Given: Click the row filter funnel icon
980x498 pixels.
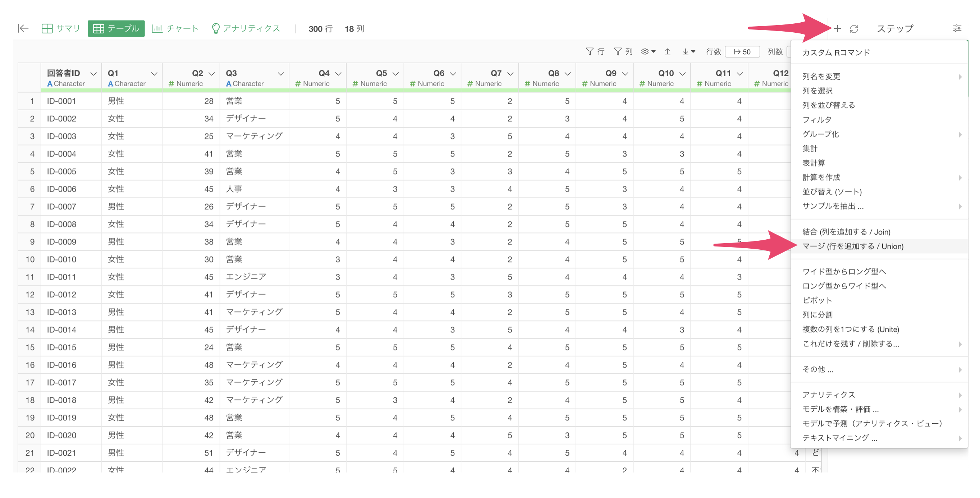Looking at the screenshot, I should [x=595, y=51].
